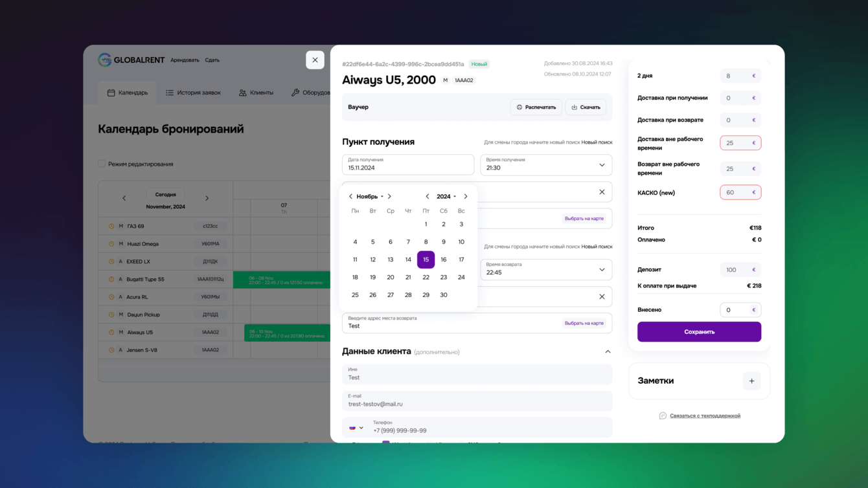Screen dimensions: 868x488
Task: Click the clock icon beside Aiways U5 row
Action: click(111, 333)
